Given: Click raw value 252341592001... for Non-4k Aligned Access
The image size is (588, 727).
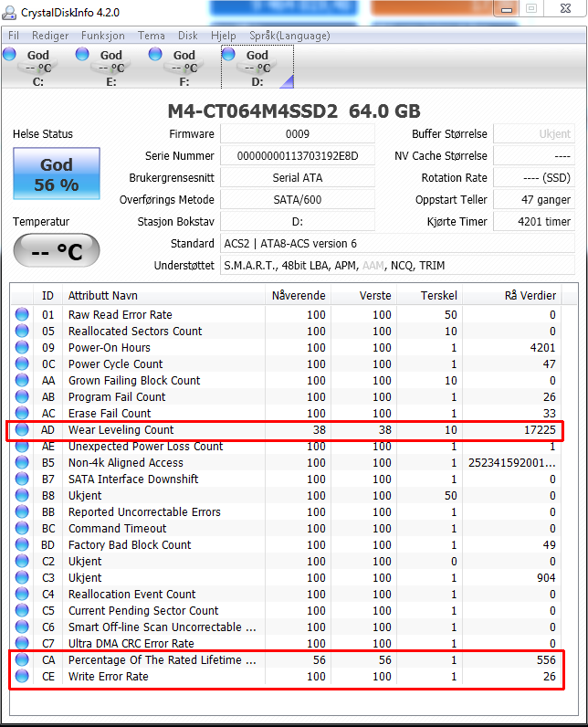Looking at the screenshot, I should click(511, 462).
